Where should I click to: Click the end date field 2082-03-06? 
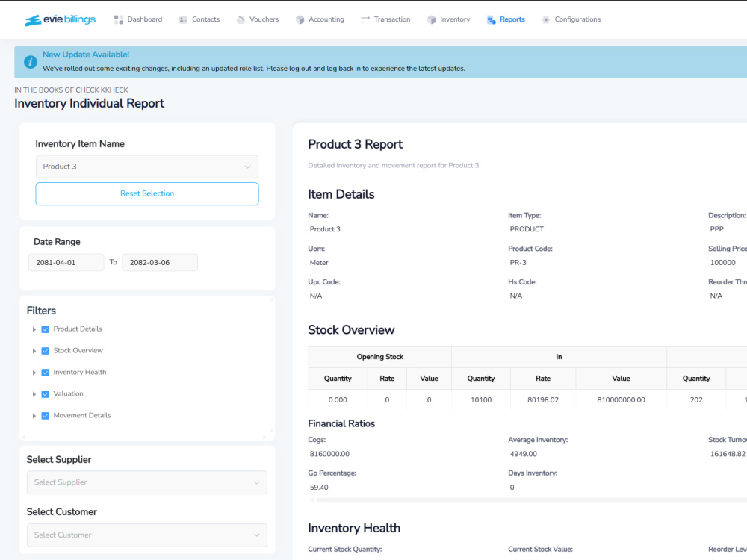[160, 262]
